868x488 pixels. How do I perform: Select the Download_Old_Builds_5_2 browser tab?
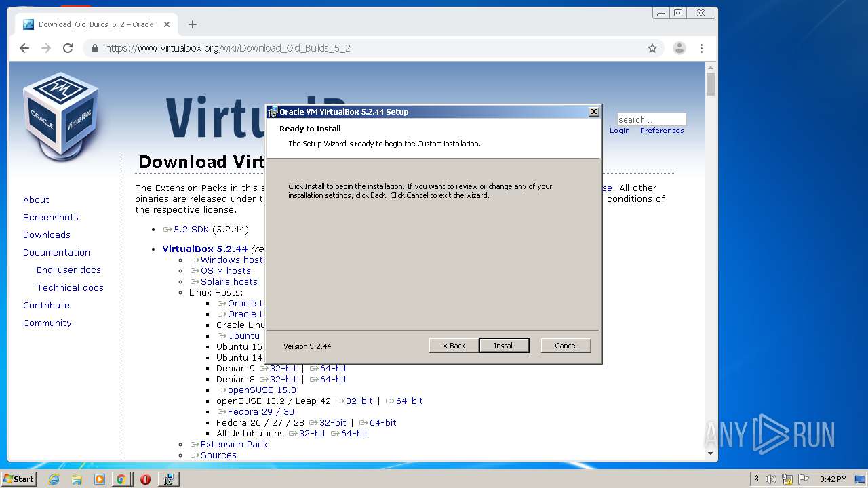click(96, 24)
